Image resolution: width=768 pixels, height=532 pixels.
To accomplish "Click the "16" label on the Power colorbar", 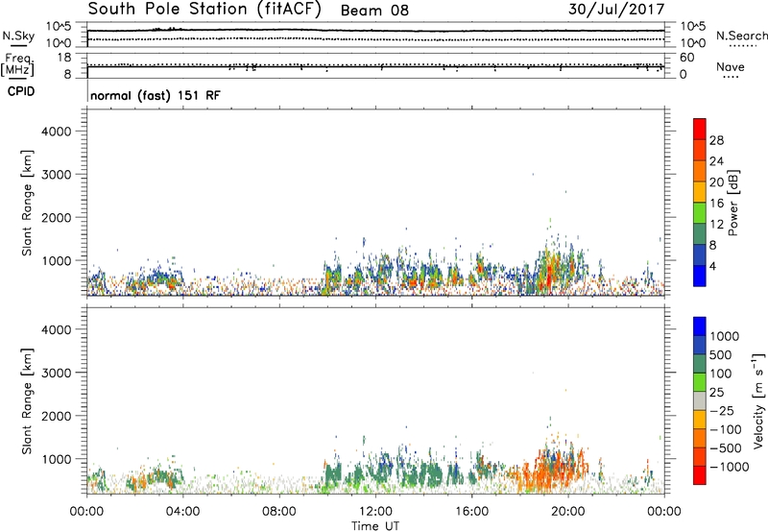I will 716,204.
